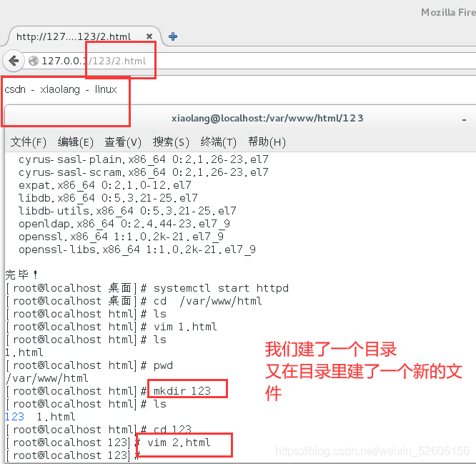Click the line openssl.x86_64 1:1.0.2k-21.el7_9

121,237
